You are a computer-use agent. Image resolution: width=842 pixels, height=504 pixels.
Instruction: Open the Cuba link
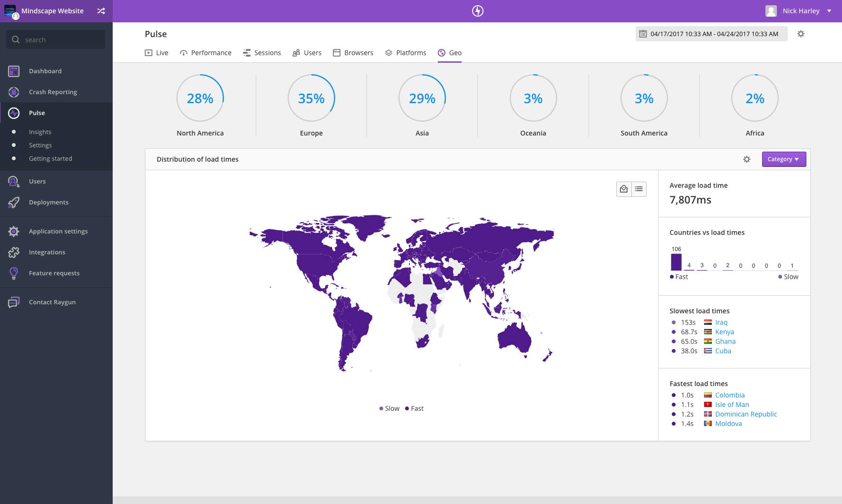(x=723, y=351)
